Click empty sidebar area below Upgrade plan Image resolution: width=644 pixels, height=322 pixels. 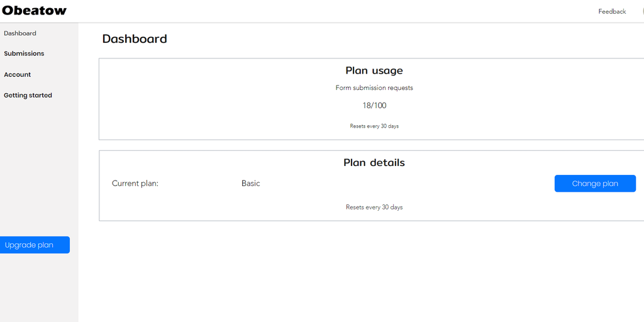[x=38, y=289]
